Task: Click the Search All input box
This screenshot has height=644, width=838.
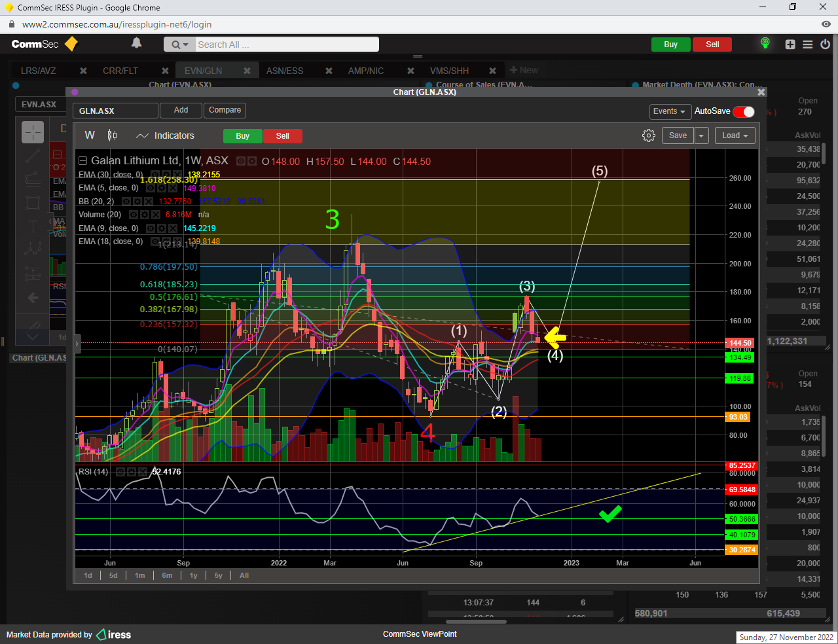Action: tap(287, 45)
